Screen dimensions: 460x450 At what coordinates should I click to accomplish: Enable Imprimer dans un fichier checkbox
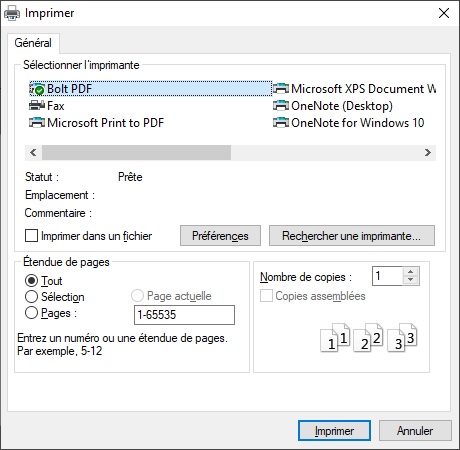tap(31, 236)
